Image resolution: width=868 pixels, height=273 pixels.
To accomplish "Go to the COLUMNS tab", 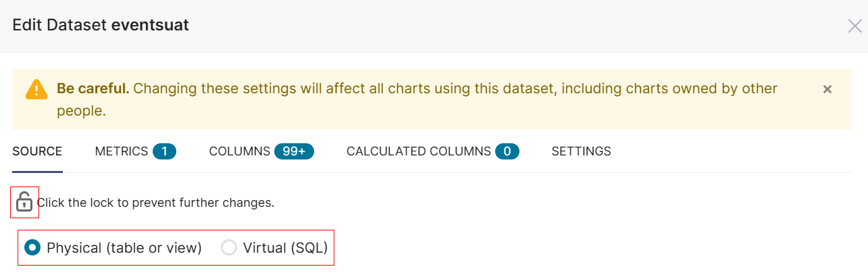I will click(x=240, y=151).
